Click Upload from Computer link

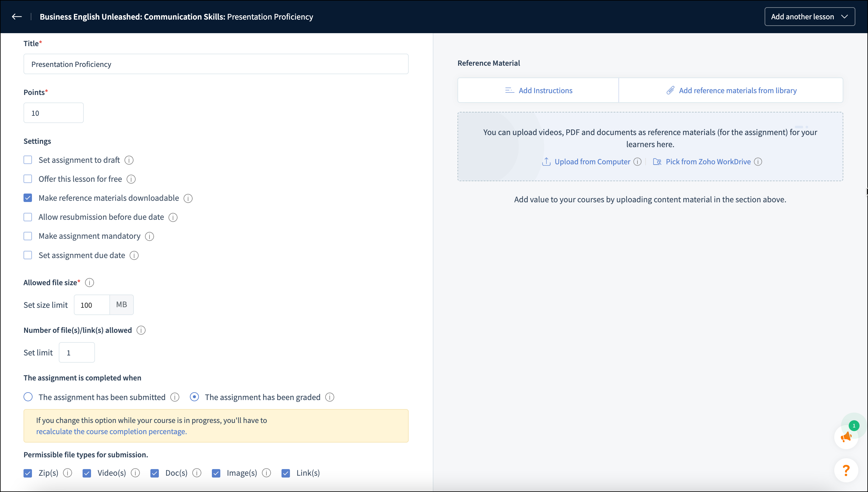coord(592,162)
